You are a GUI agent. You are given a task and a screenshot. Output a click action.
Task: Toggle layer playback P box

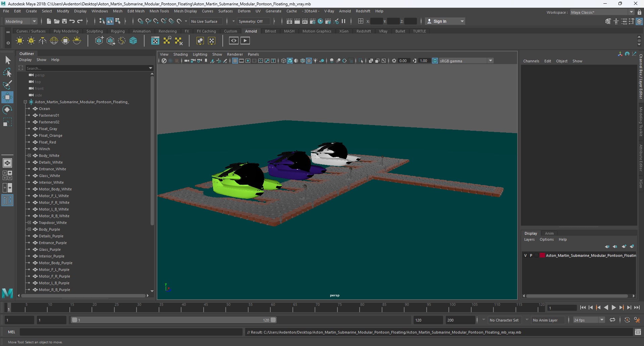(531, 255)
